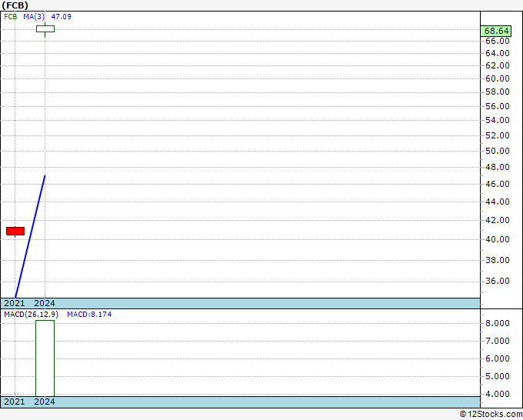Click the (FCB) chart title
523x420 pixels.
coord(15,5)
